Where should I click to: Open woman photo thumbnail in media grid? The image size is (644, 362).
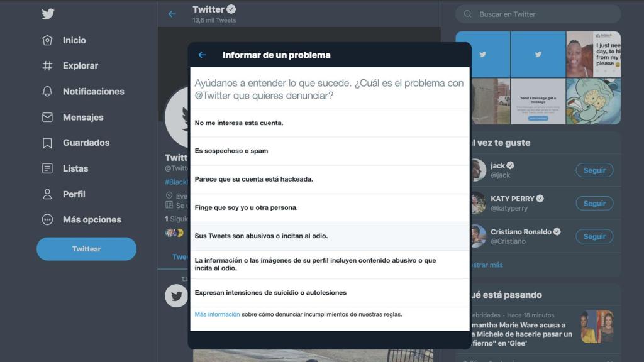pos(579,55)
